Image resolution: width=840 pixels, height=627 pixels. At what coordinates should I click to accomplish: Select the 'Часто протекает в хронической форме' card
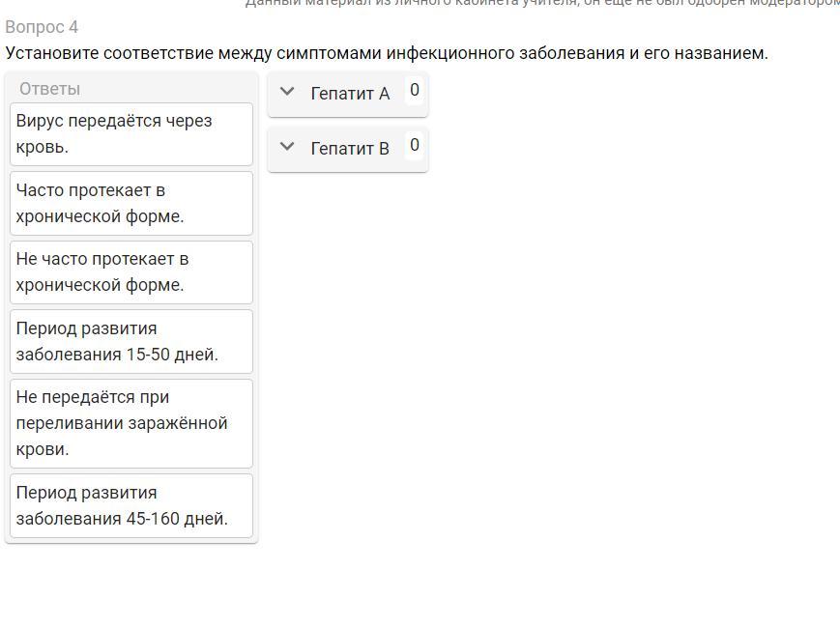point(131,203)
